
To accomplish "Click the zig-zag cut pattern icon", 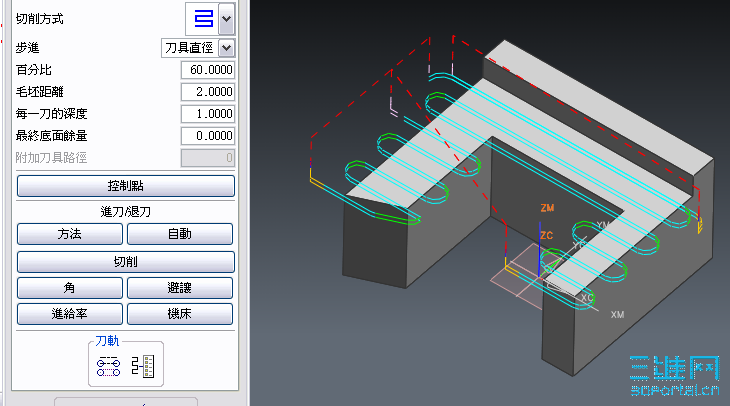I will 203,19.
